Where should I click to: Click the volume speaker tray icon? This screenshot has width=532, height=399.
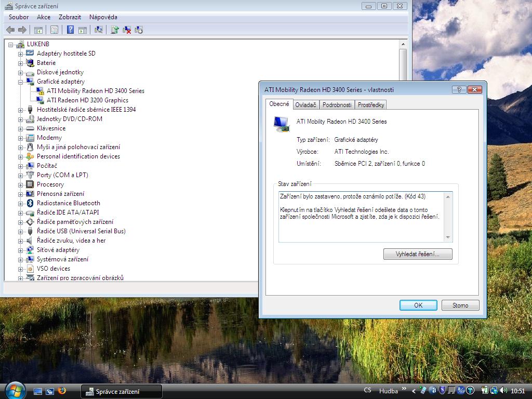503,391
